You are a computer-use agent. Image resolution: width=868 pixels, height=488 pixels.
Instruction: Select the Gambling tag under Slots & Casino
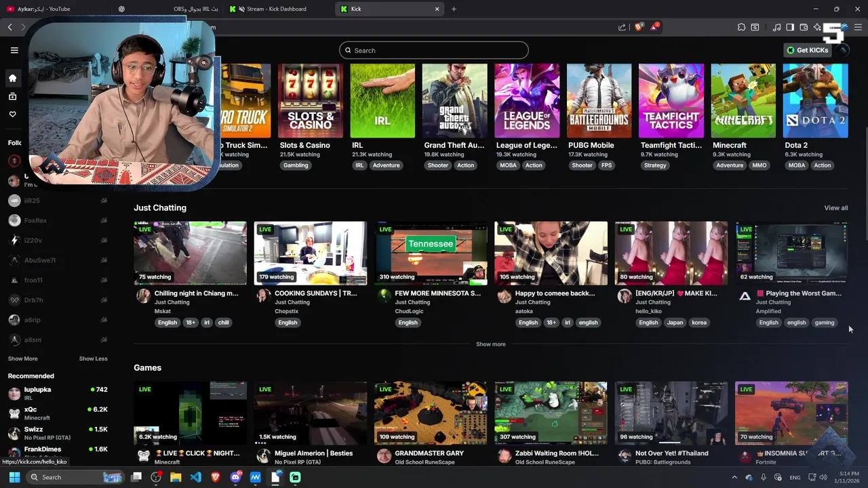point(296,165)
